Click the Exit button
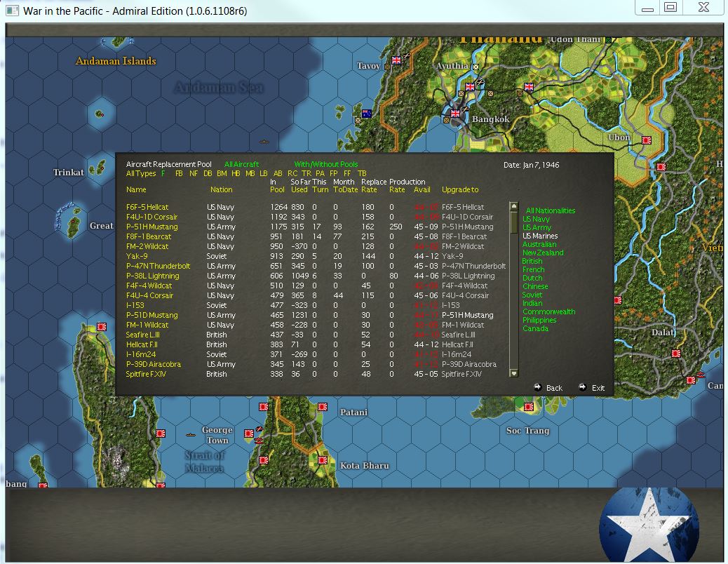 click(x=598, y=388)
